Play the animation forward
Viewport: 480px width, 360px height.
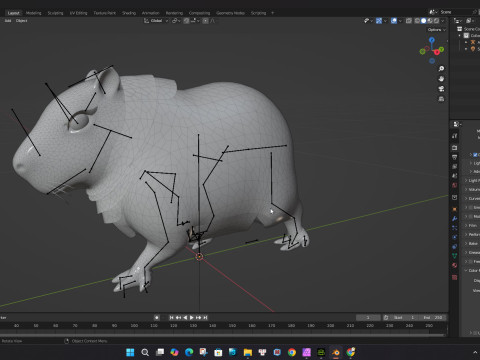[192, 317]
